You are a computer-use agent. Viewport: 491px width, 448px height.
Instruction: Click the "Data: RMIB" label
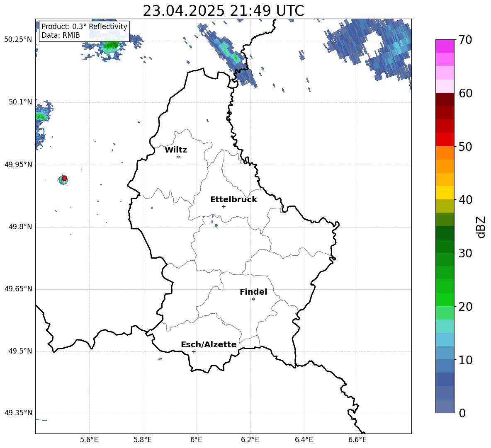(x=61, y=35)
